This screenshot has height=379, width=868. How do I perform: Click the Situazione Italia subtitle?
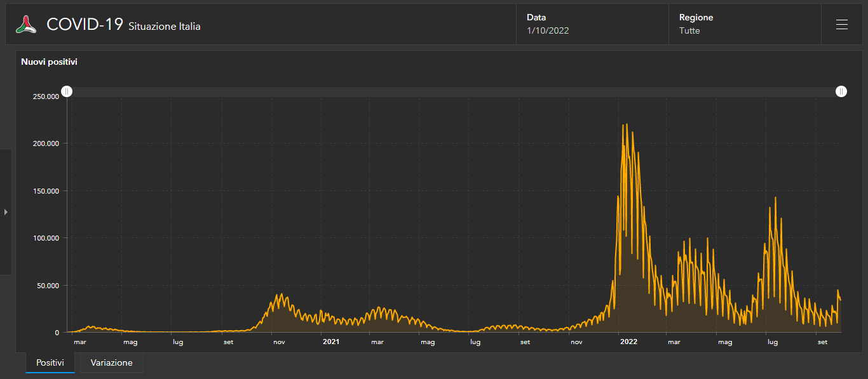[x=165, y=27]
